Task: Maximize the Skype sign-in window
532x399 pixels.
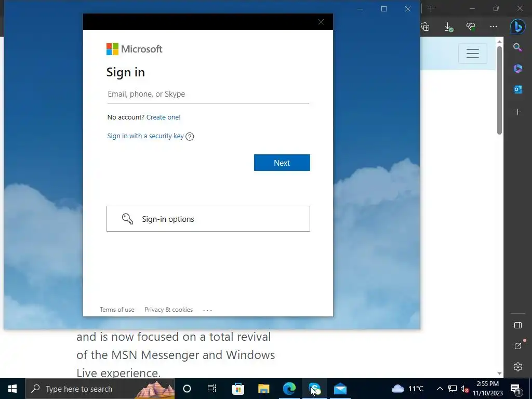Action: pyautogui.click(x=384, y=9)
